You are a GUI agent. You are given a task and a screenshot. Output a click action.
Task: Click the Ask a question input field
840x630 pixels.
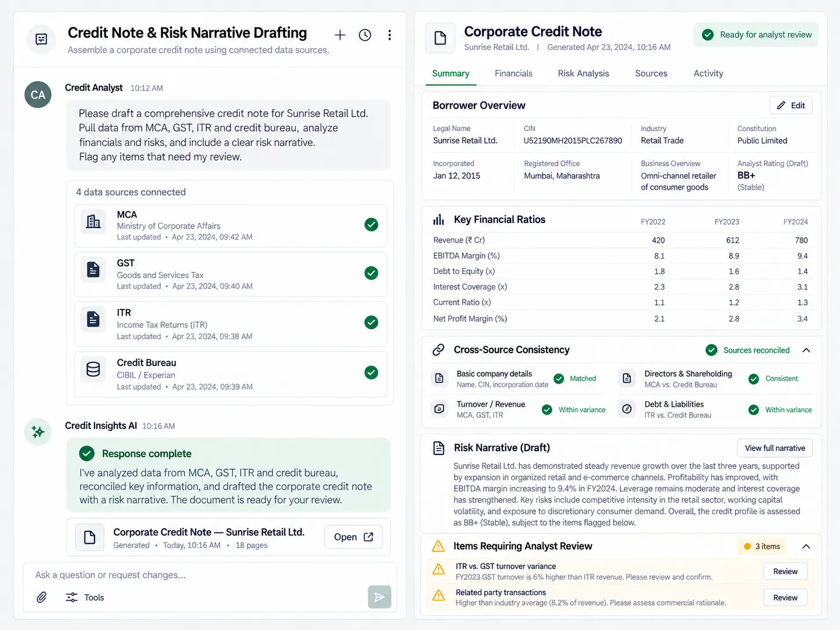pos(209,575)
